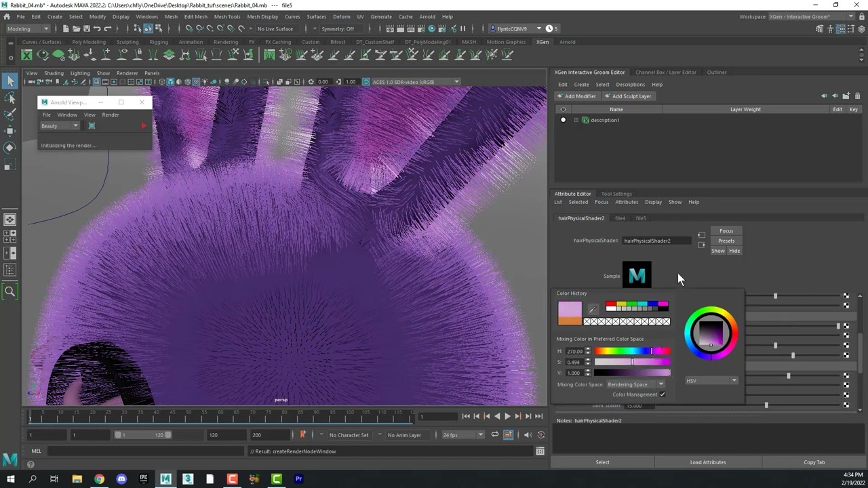Open the HSV color mode dropdown
The width and height of the screenshot is (868, 488).
click(711, 381)
